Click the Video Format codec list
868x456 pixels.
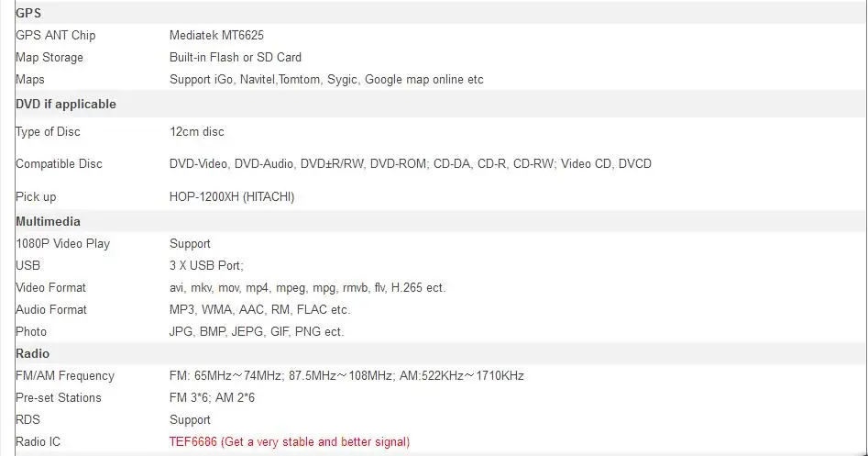coord(307,288)
